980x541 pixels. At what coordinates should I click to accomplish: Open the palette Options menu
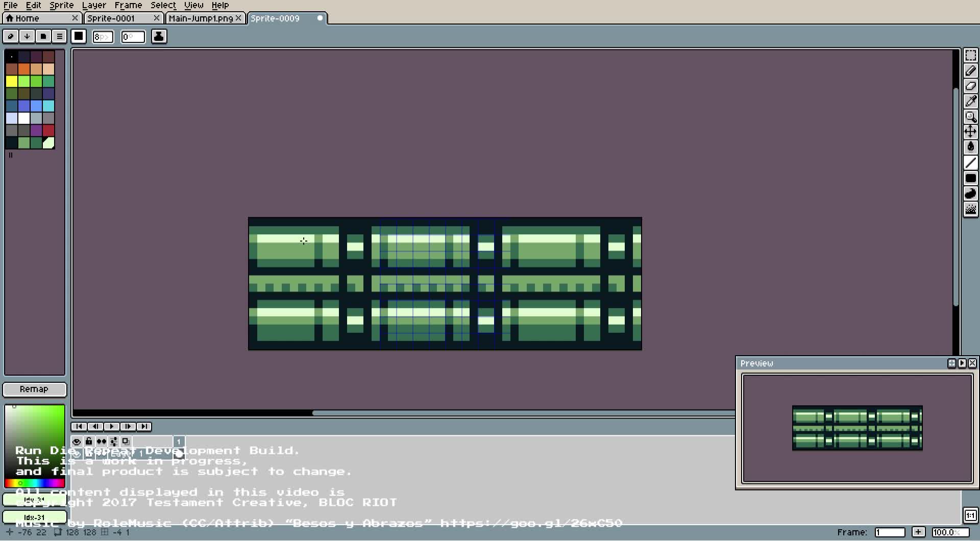[x=59, y=36]
